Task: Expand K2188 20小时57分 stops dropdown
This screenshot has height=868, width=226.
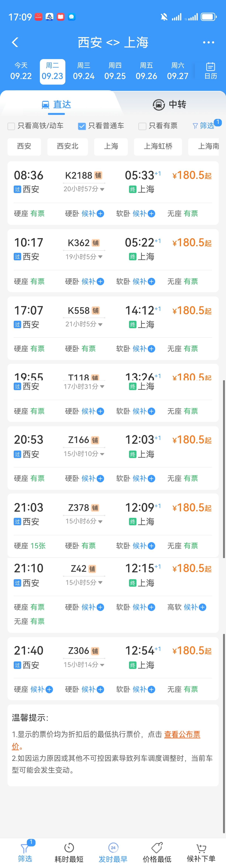Action: coord(102,189)
